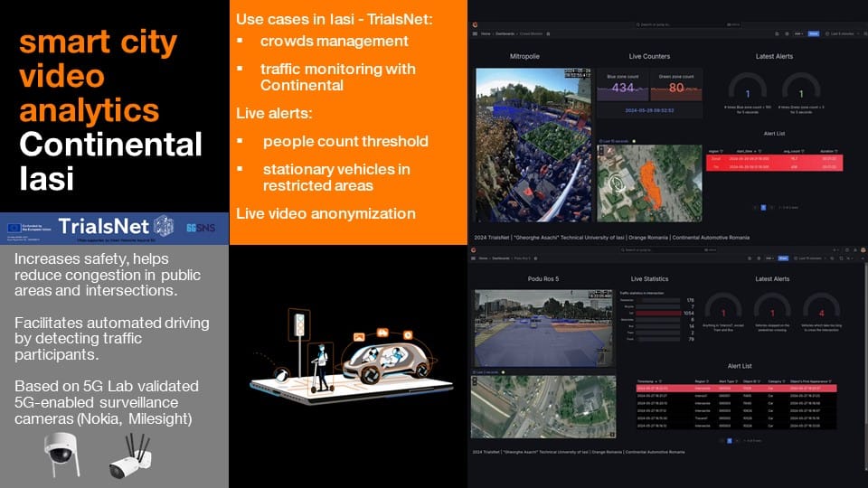Open dashboard settings gear in Mitropolie toolbar
Screen dimensions: 868x488
[787, 33]
